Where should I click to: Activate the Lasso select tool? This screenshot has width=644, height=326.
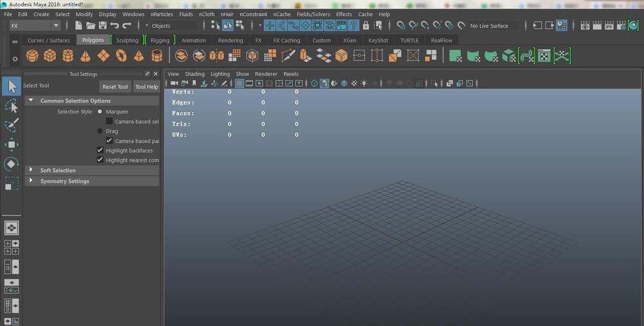pyautogui.click(x=11, y=105)
